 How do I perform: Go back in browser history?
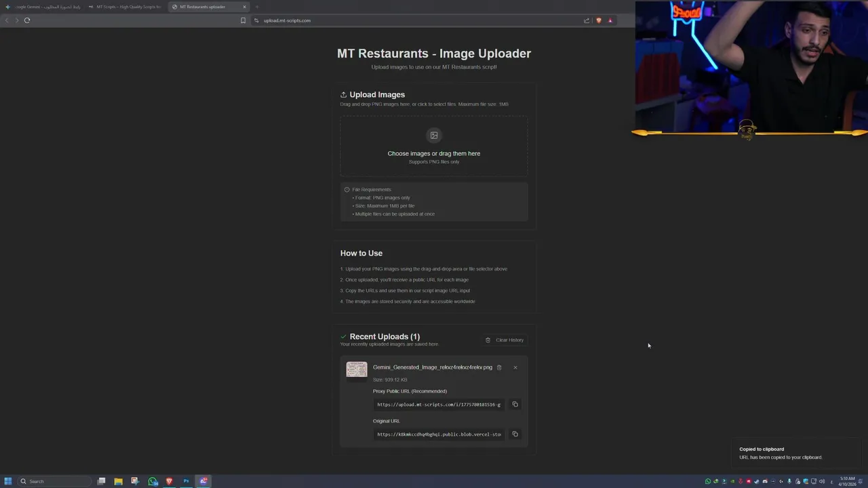pos(7,20)
